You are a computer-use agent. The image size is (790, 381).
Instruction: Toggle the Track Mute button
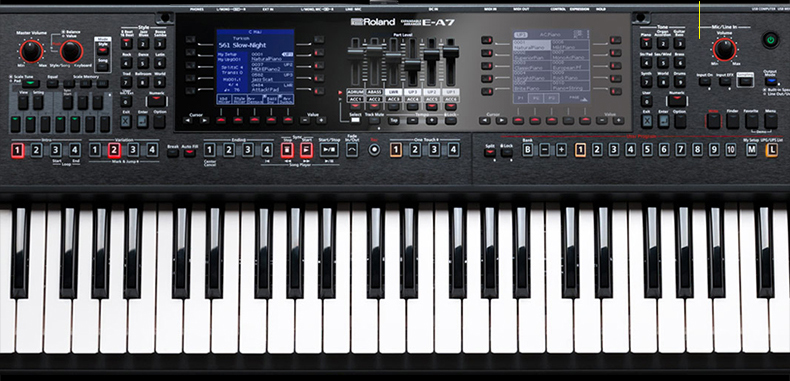click(x=374, y=120)
